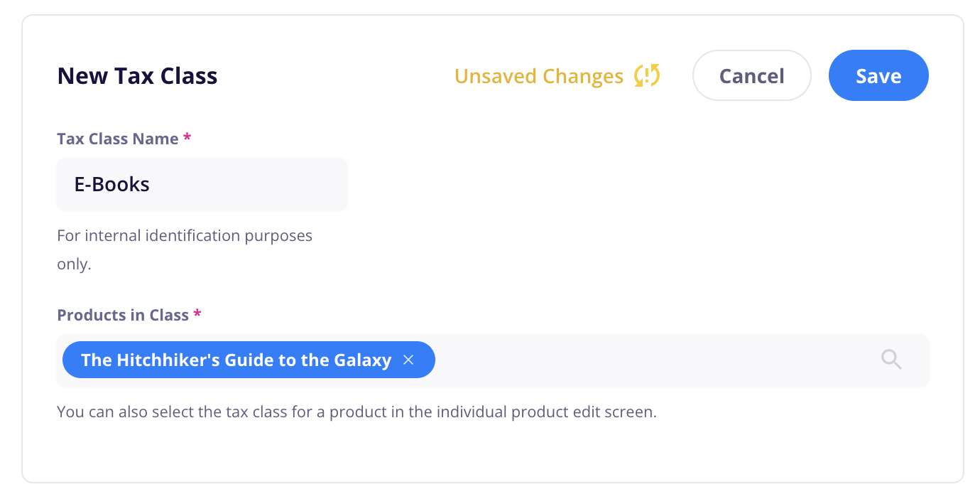Remove The Hitchhiker's Guide tag via X
Viewport: 980px width, 499px height.
coord(408,360)
